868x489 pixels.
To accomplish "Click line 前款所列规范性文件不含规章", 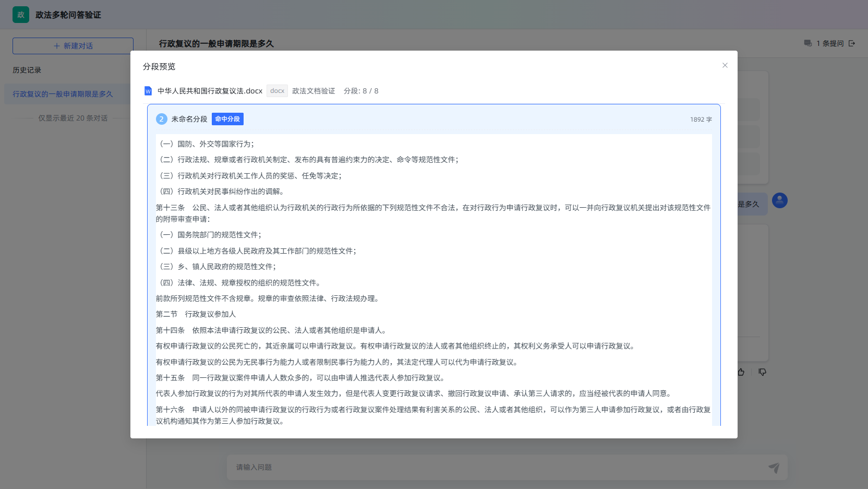I will pos(268,299).
